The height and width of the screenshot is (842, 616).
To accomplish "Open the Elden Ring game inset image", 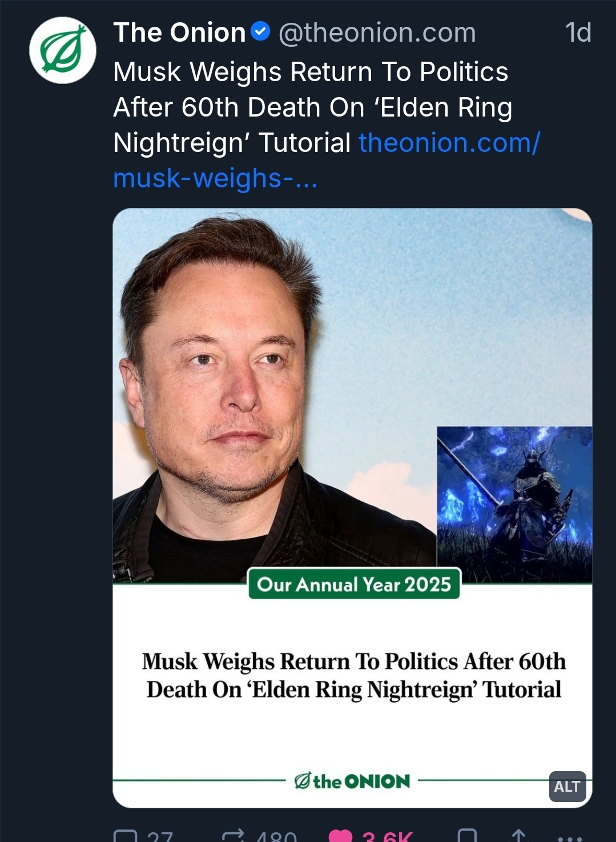I will (514, 504).
